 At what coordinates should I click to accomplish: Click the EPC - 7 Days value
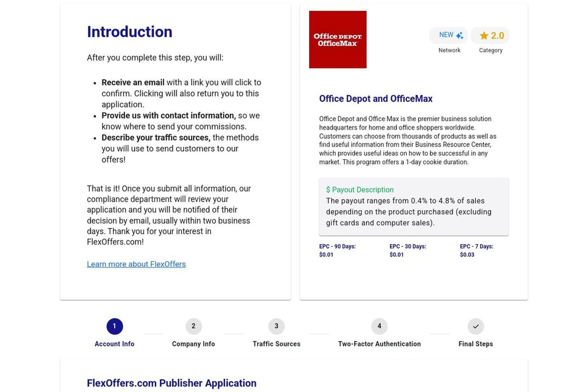coord(467,255)
